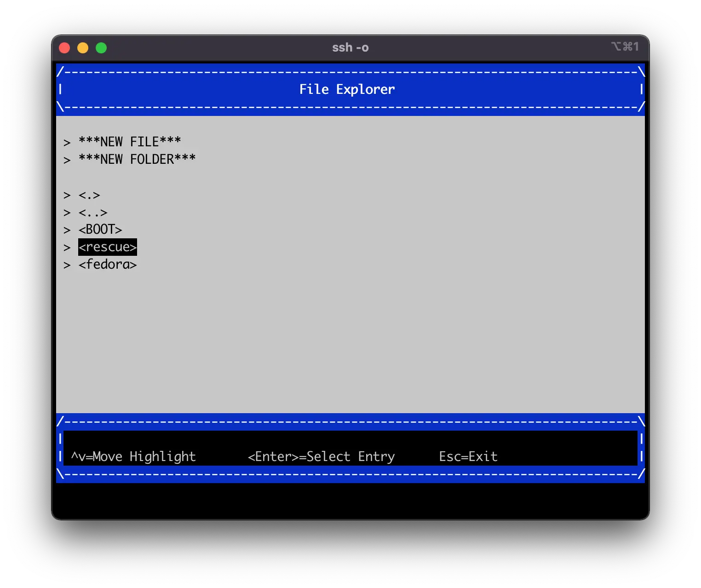
Task: Click the ^v=Move Highlight hint
Action: pos(133,456)
